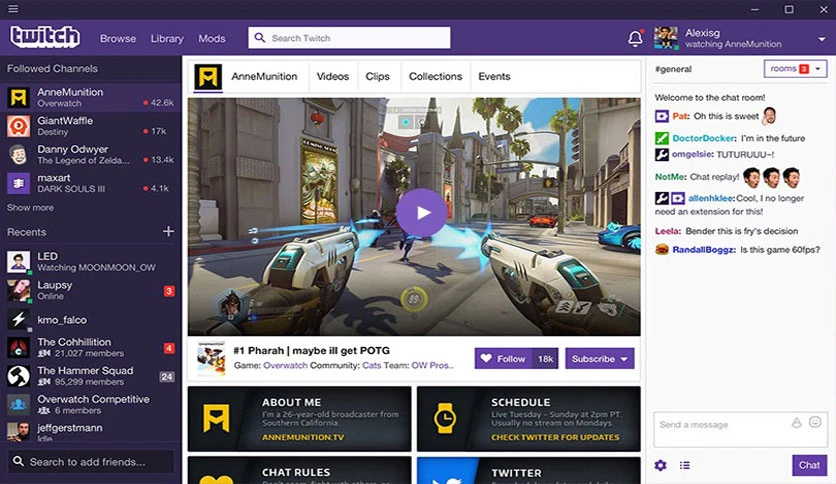Open the notifications bell icon

[635, 38]
